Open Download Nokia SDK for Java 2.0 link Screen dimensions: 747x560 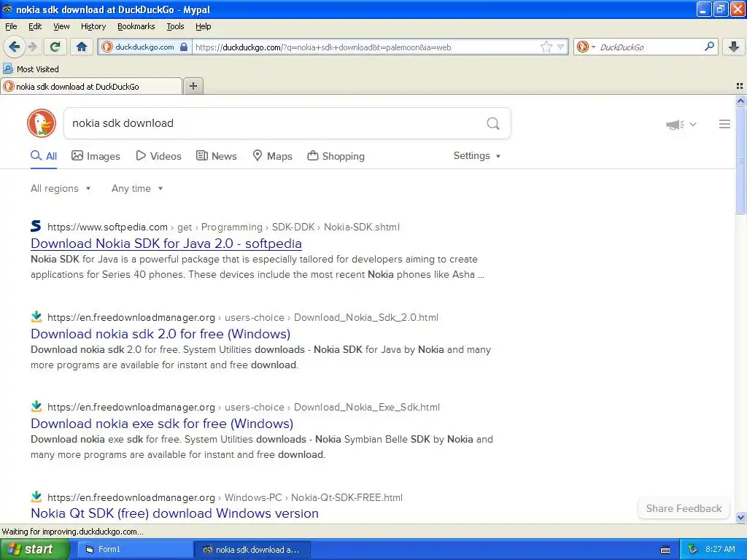(166, 244)
